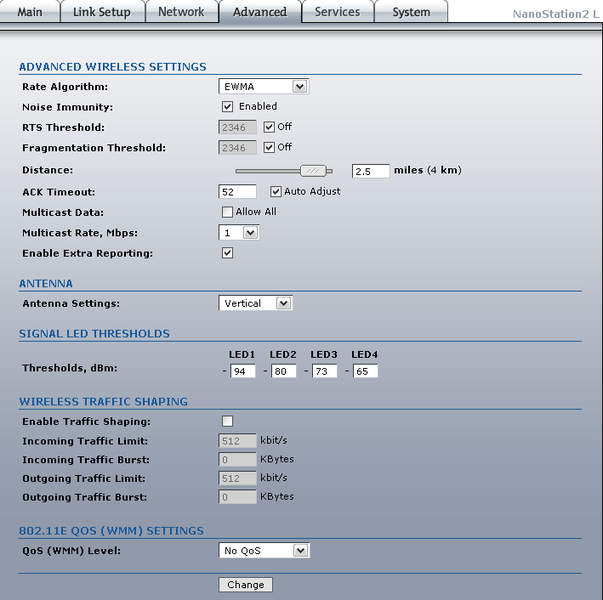Click the Signal LED Thresholds heading
Viewport: 603px width, 600px height.
click(x=94, y=333)
